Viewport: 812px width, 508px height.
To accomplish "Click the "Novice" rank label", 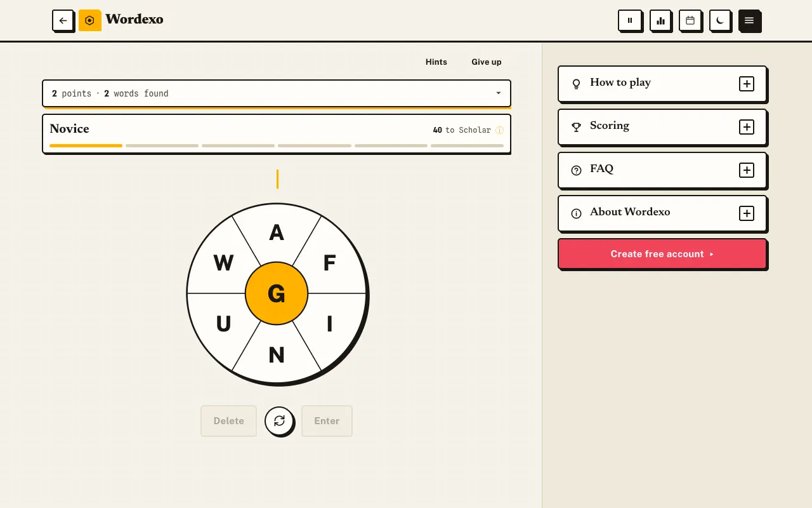I will click(70, 129).
